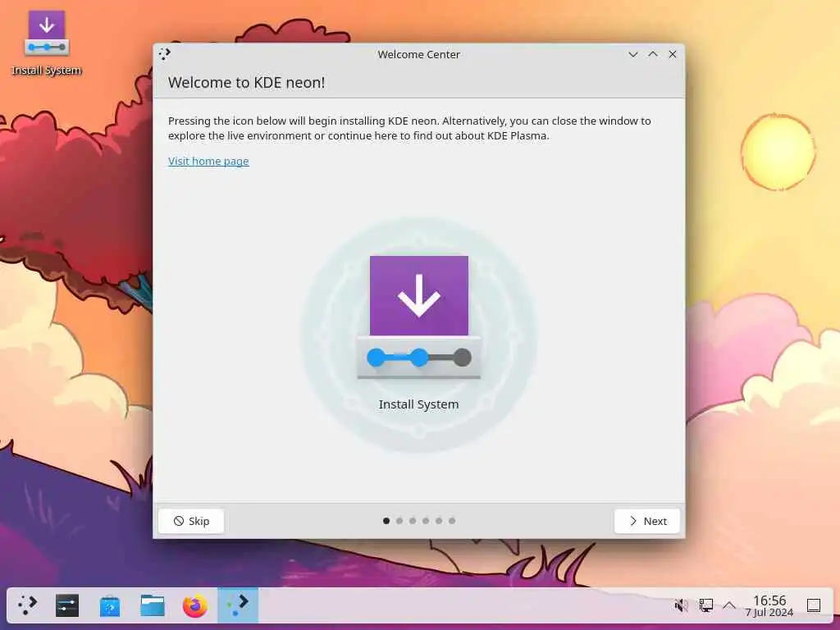
Task: Launch Firefox from the taskbar
Action: point(195,605)
